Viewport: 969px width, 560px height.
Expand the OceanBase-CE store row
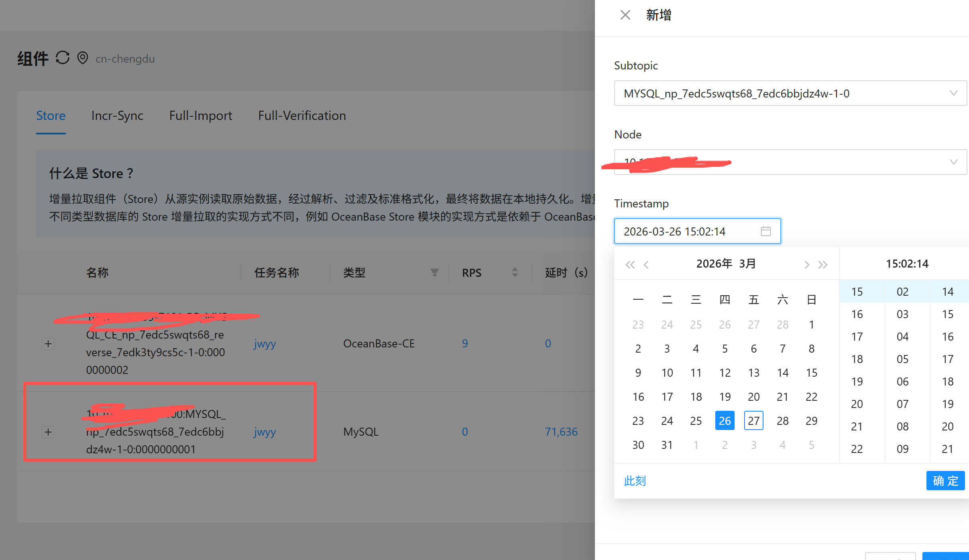[x=48, y=344]
